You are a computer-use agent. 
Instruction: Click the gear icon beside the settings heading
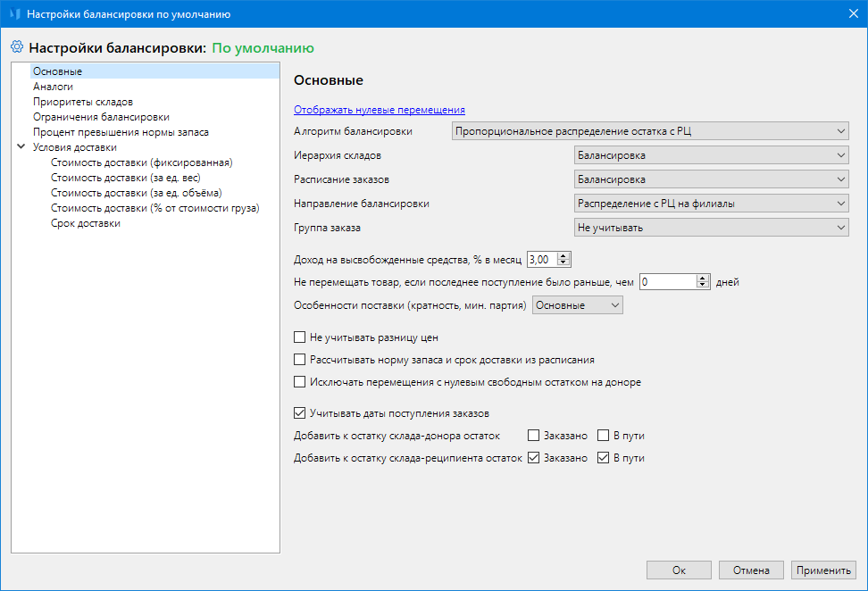coord(16,47)
